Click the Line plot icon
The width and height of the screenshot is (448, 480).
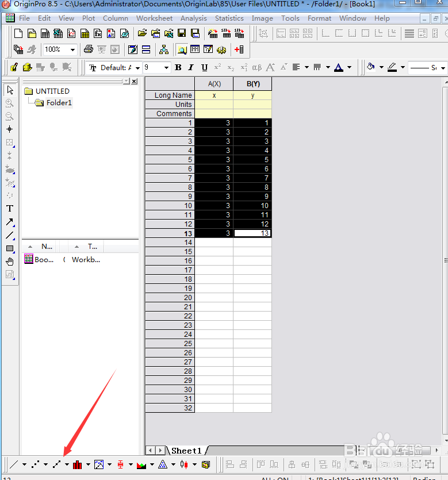[14, 464]
